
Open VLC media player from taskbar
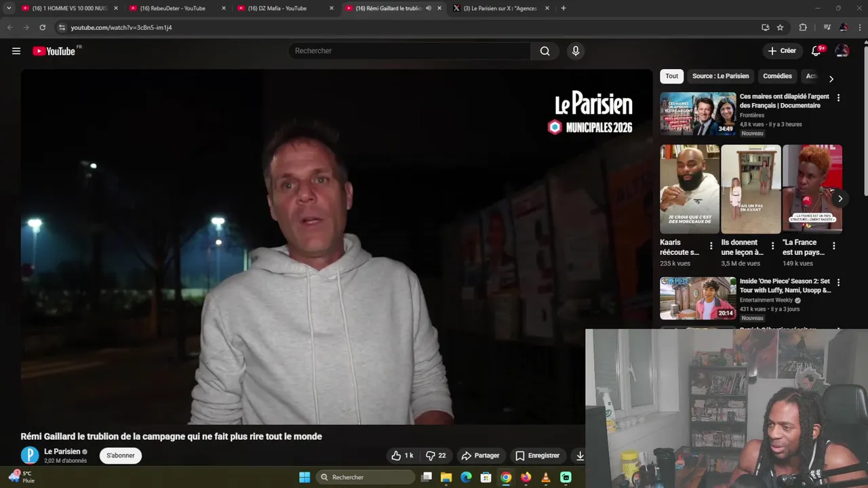(546, 477)
